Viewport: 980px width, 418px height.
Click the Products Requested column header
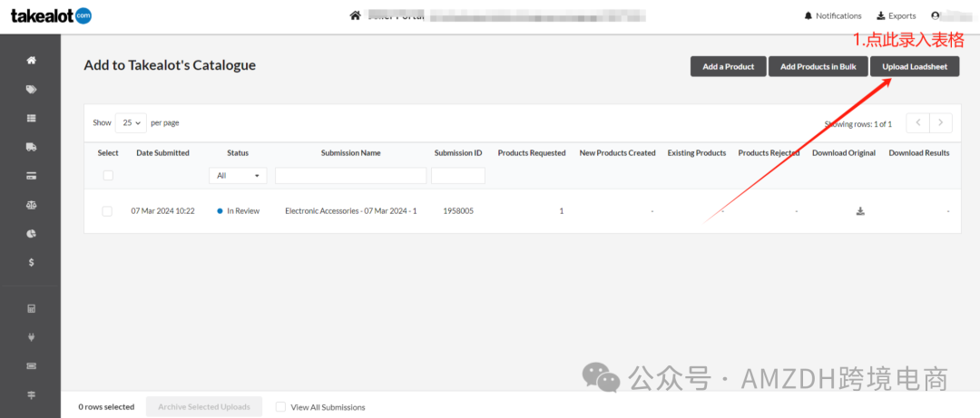tap(531, 153)
